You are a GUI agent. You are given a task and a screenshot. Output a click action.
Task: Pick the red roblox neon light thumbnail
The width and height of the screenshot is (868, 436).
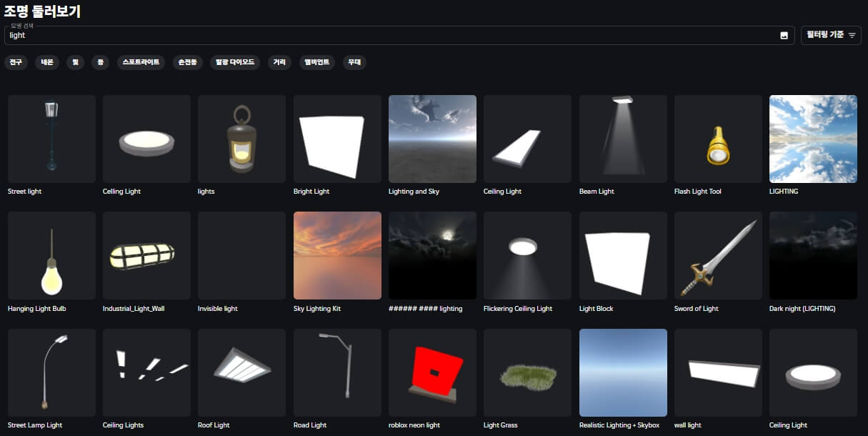pyautogui.click(x=432, y=372)
